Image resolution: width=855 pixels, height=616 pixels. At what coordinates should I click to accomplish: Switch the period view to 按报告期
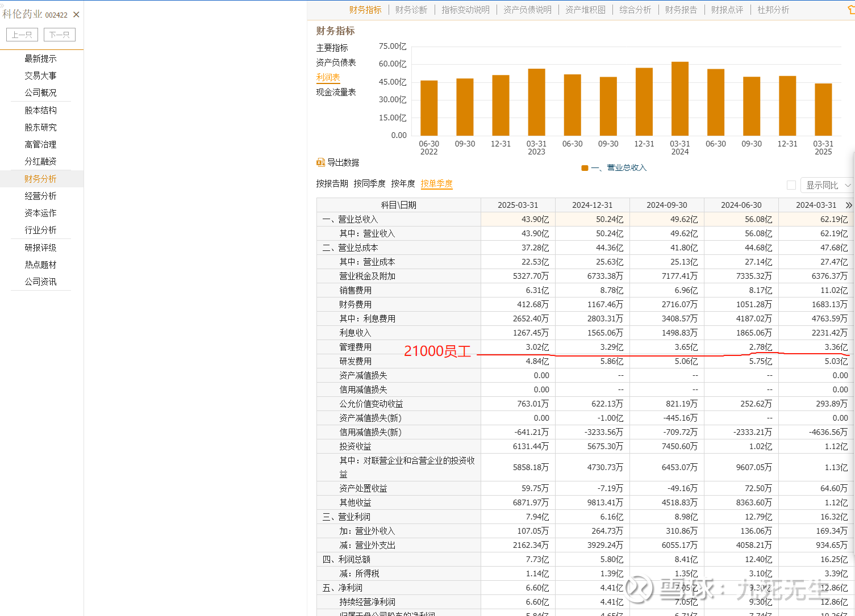click(332, 184)
